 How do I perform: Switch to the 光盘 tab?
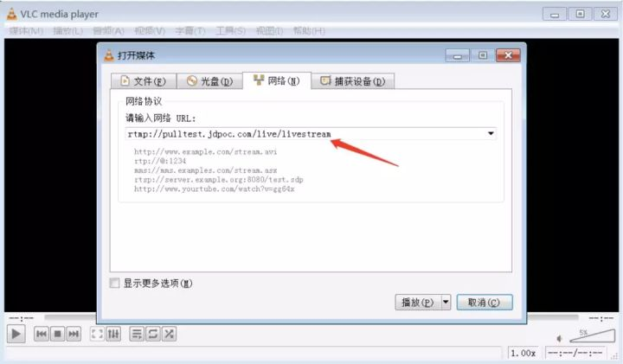pos(209,81)
